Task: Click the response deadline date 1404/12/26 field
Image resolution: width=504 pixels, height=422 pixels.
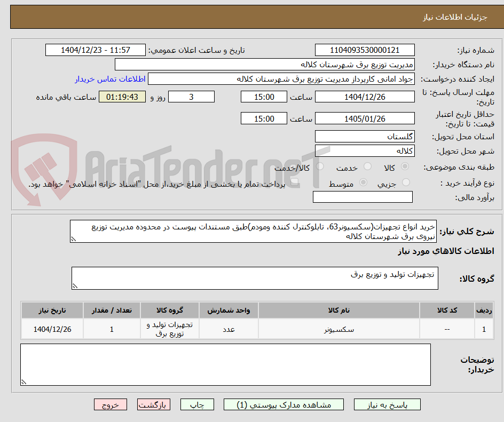Action: (365, 97)
